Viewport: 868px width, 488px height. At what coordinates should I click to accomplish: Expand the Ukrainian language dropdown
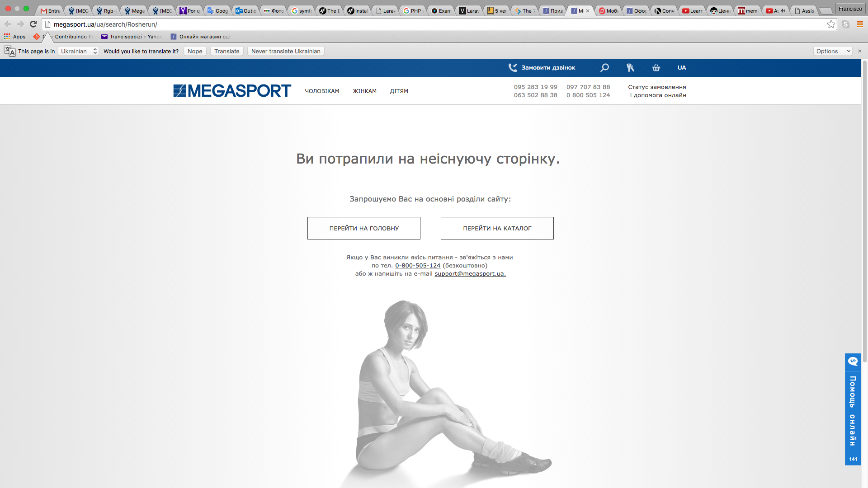(x=79, y=51)
